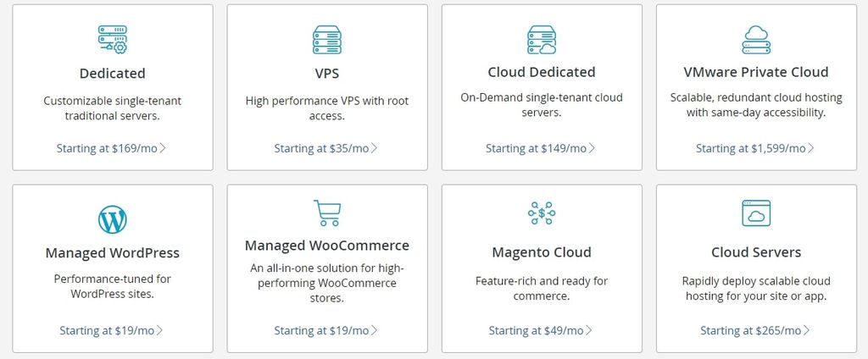Click the Dedicated server gear icon
The height and width of the screenshot is (359, 868).
[112, 40]
